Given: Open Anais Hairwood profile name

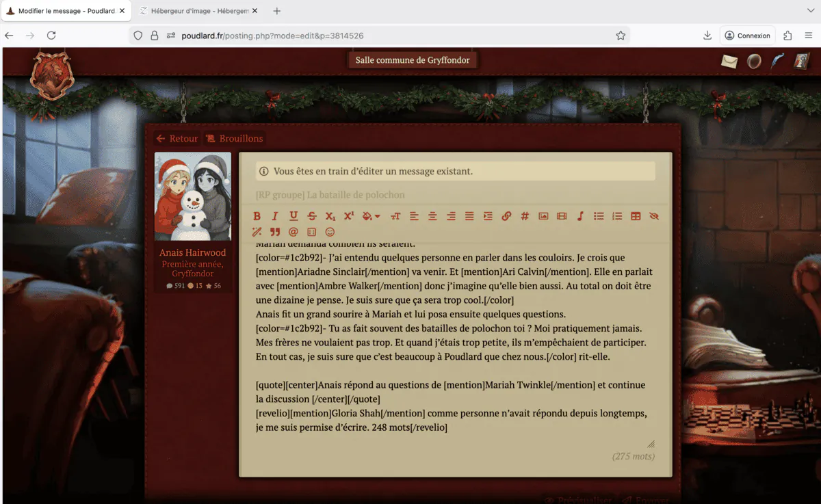Looking at the screenshot, I should [193, 252].
